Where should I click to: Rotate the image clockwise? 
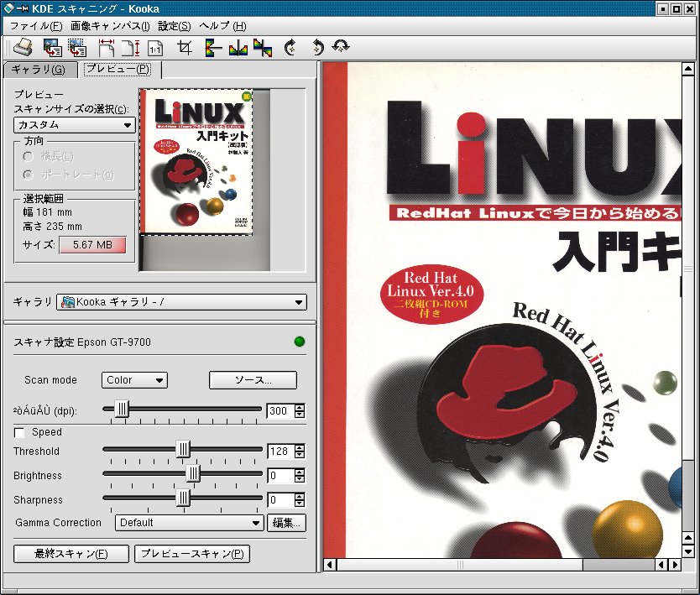click(x=290, y=47)
